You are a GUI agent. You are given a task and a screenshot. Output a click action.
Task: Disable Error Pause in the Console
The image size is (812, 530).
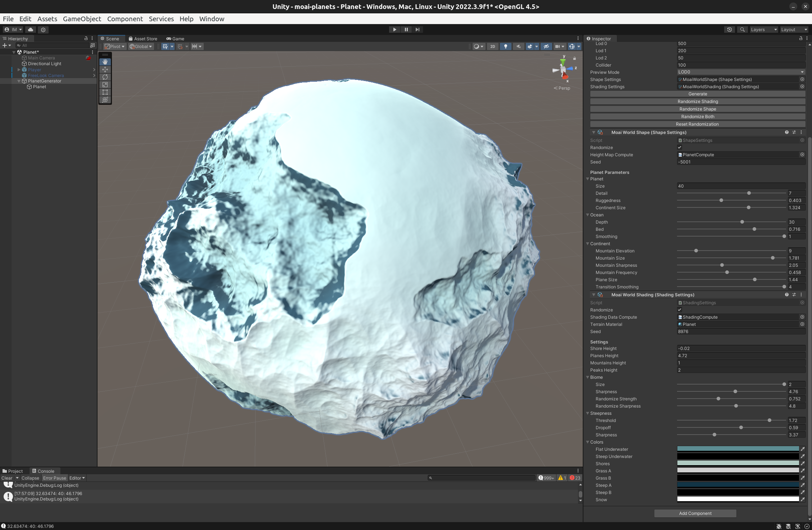coord(55,478)
